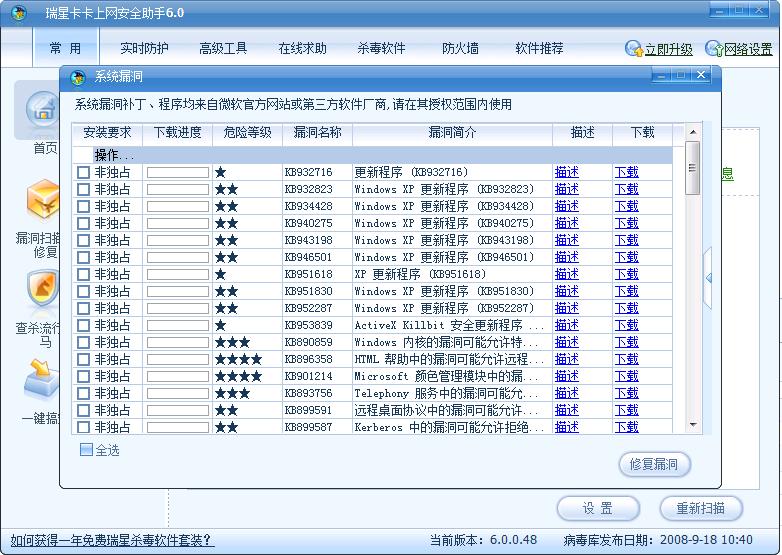Screen dimensions: 782x555
Task: Open the 在线求助 tab
Action: [302, 48]
